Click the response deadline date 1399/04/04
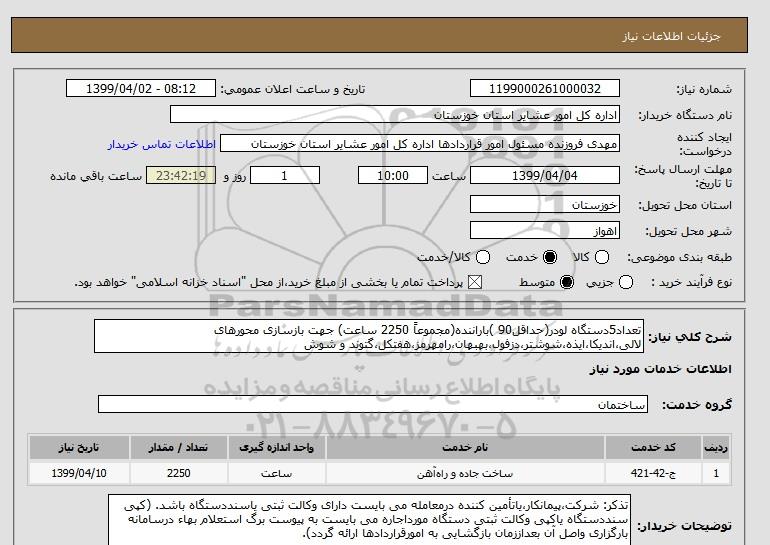The width and height of the screenshot is (770, 545). [x=545, y=175]
